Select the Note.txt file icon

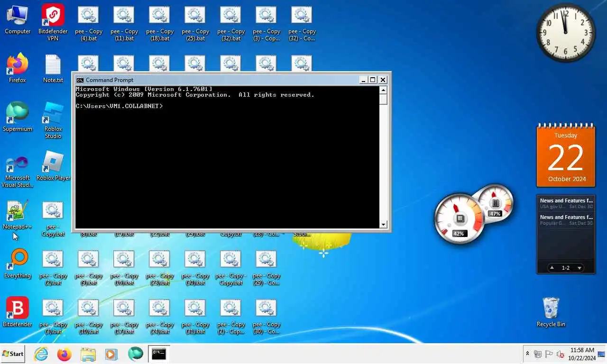[x=53, y=69]
